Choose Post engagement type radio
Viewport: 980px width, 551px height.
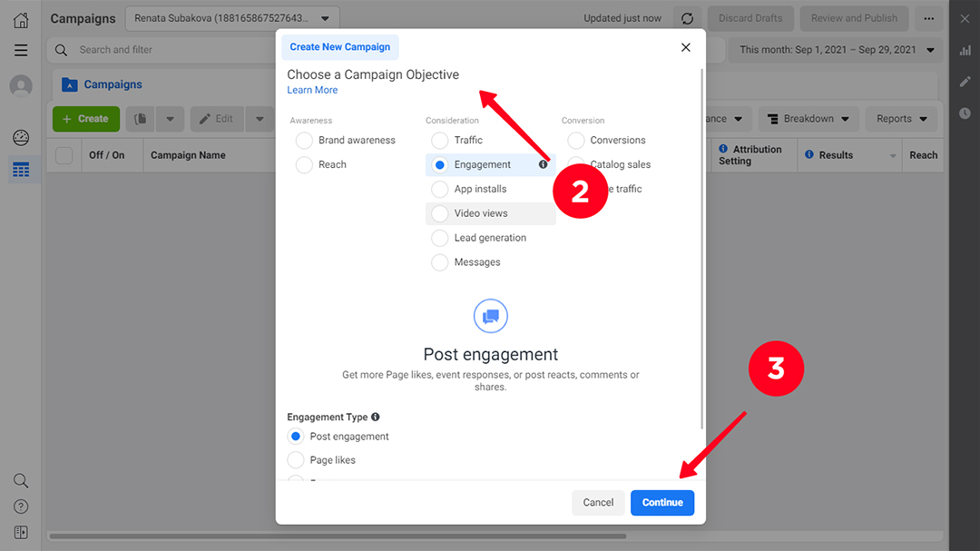point(296,437)
